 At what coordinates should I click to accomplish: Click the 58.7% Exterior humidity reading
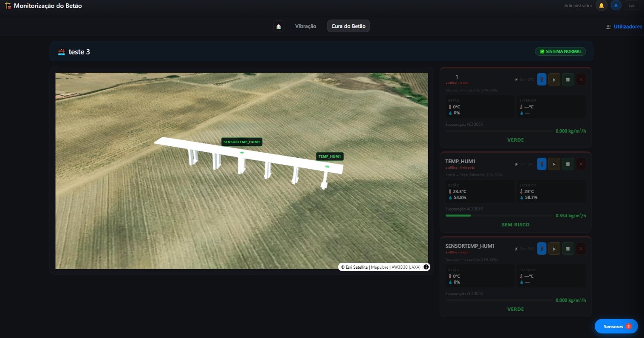coord(531,198)
